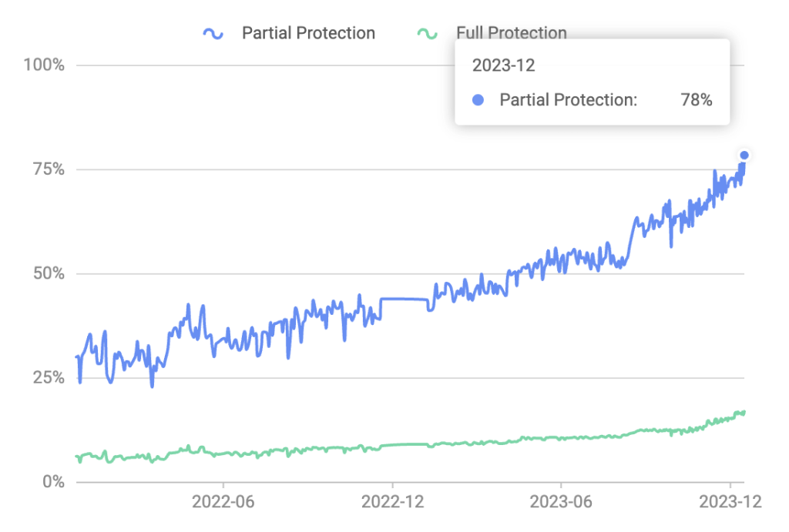Viewport: 789px width, 532px height.
Task: Click the 75% y-axis label
Action: [x=48, y=169]
